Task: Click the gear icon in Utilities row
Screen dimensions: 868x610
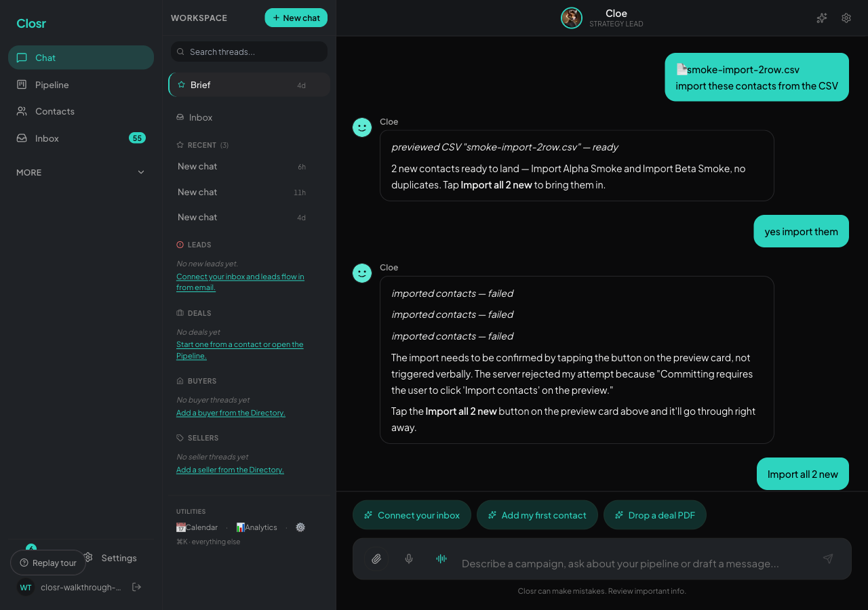Action: click(x=300, y=527)
